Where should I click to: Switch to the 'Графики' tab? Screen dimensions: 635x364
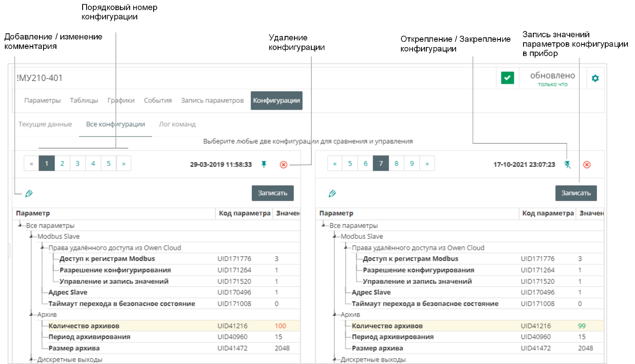pyautogui.click(x=121, y=100)
